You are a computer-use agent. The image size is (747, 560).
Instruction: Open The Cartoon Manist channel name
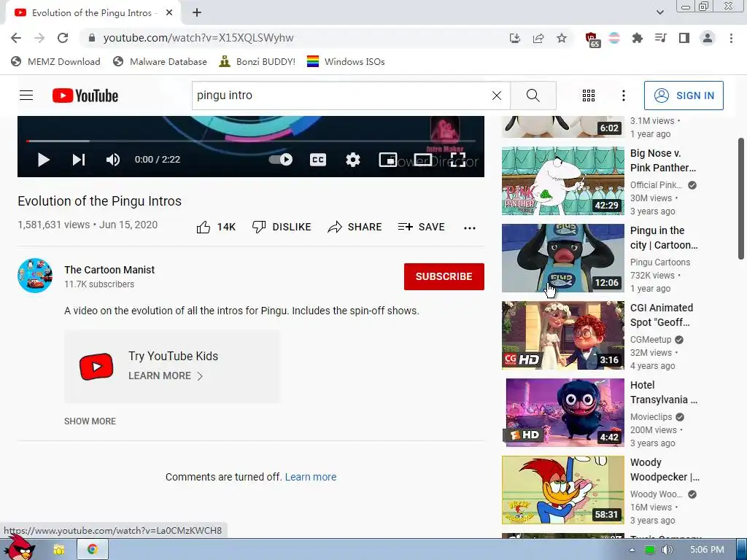pyautogui.click(x=109, y=270)
